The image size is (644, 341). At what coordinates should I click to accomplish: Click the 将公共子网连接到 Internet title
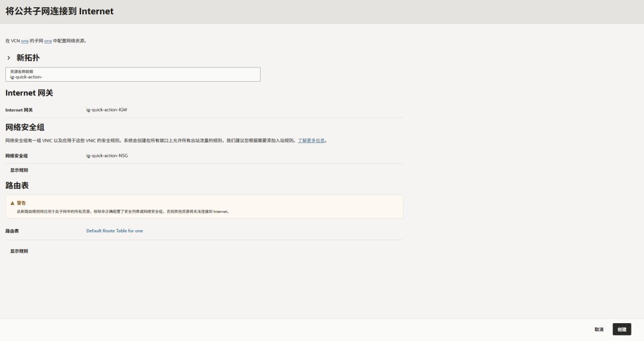pos(60,11)
